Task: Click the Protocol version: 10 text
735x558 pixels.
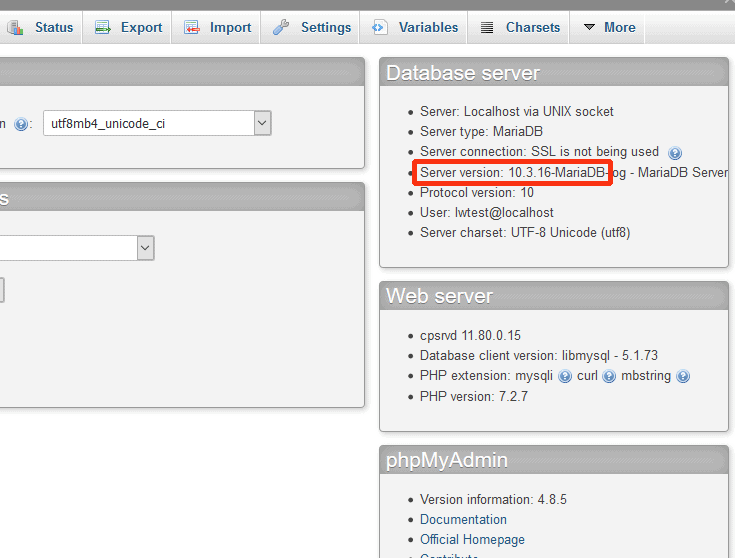Action: [x=477, y=193]
